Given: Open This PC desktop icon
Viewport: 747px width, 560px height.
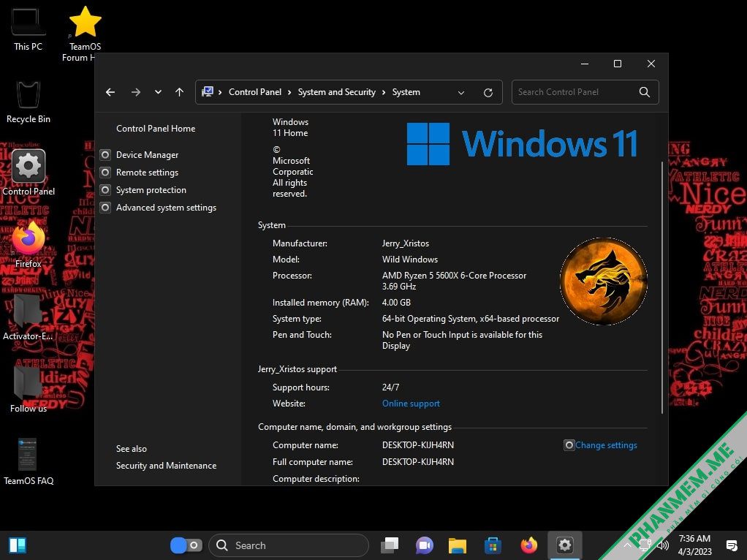Looking at the screenshot, I should (28, 29).
